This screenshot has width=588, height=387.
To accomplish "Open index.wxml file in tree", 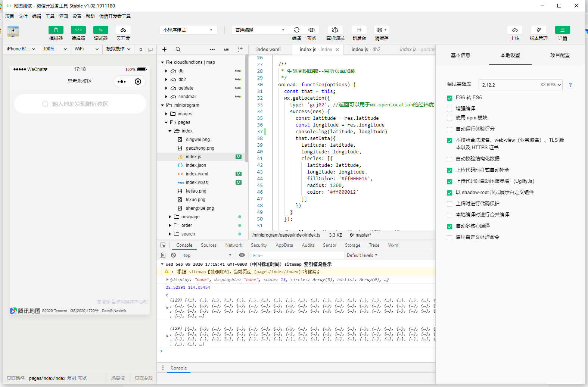I will [197, 174].
